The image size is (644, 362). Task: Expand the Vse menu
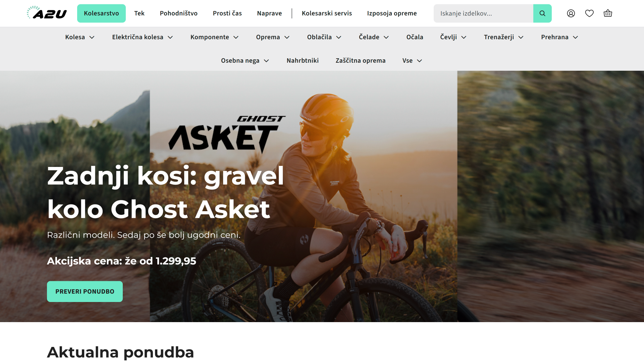coord(412,61)
